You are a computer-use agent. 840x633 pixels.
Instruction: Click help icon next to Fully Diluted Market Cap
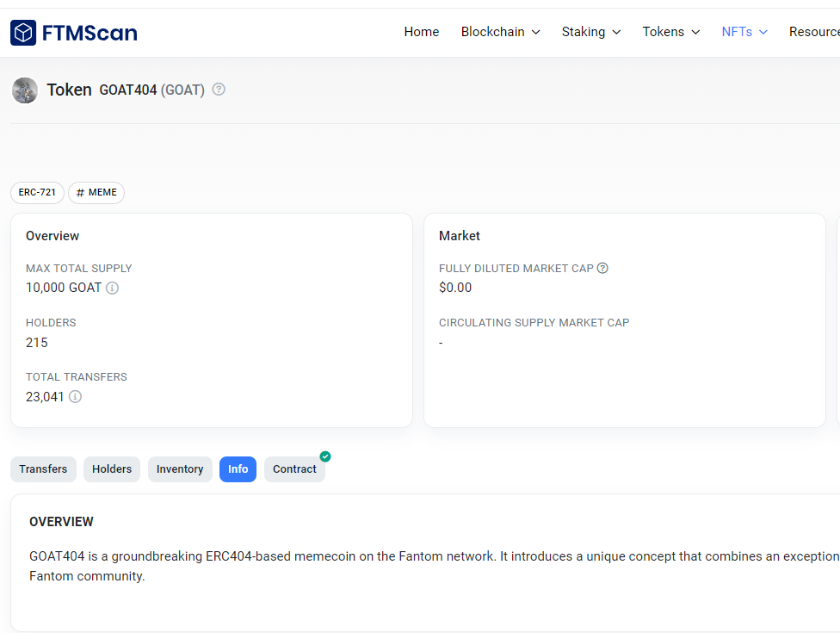point(602,268)
